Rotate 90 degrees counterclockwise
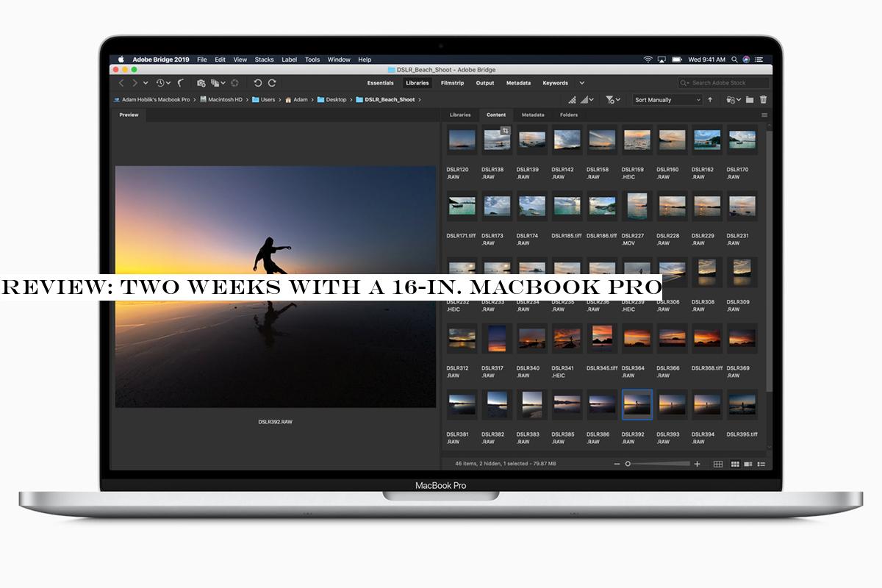 coord(258,83)
